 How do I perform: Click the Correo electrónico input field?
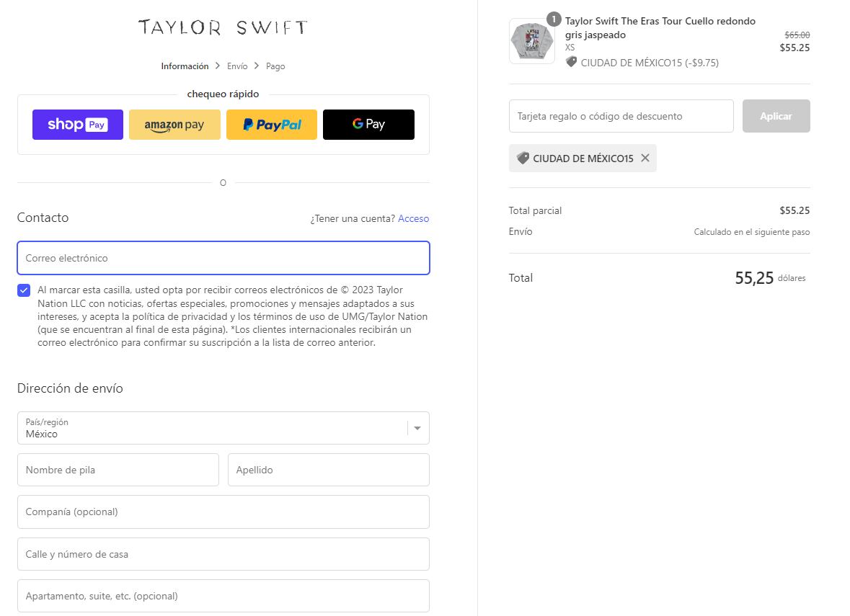point(223,258)
